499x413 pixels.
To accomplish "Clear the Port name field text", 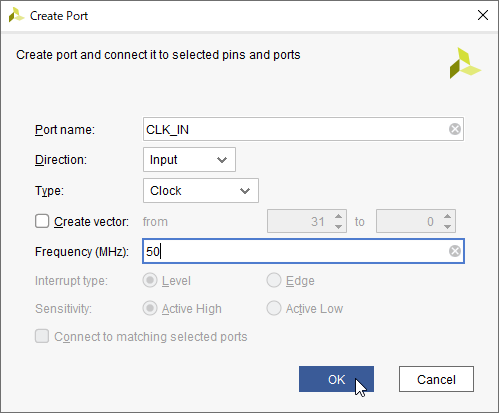I will [455, 129].
